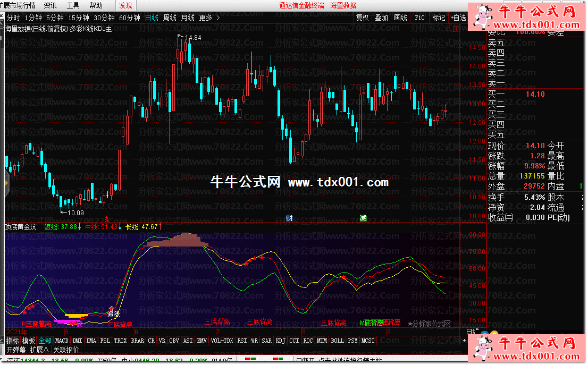
Task: Switch to 月线 monthly chart
Action: pyautogui.click(x=188, y=18)
